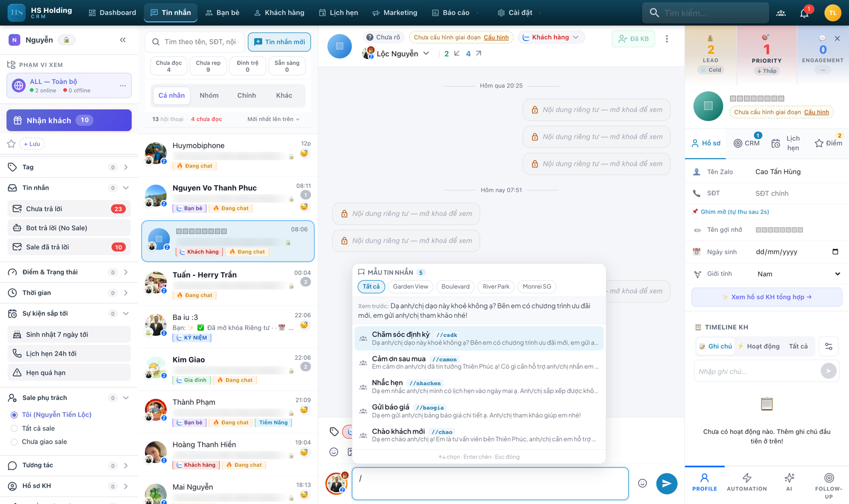Open birthday calendar picker icon

[x=835, y=251]
